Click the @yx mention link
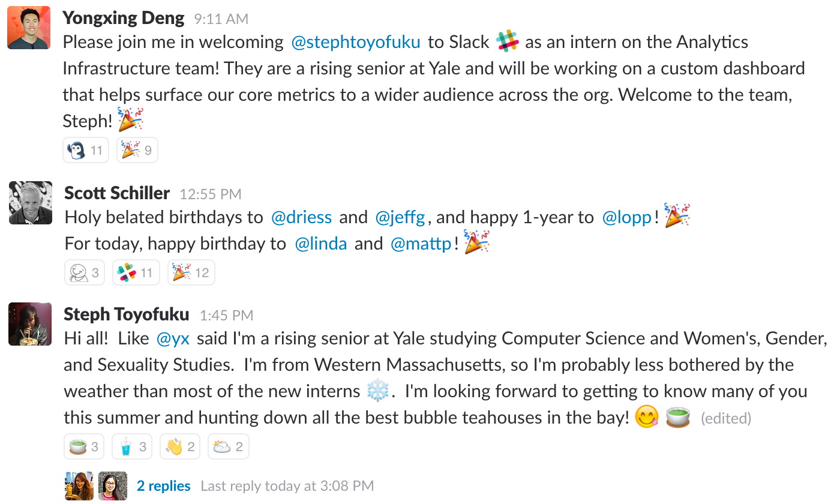The width and height of the screenshot is (840, 504). [x=173, y=338]
